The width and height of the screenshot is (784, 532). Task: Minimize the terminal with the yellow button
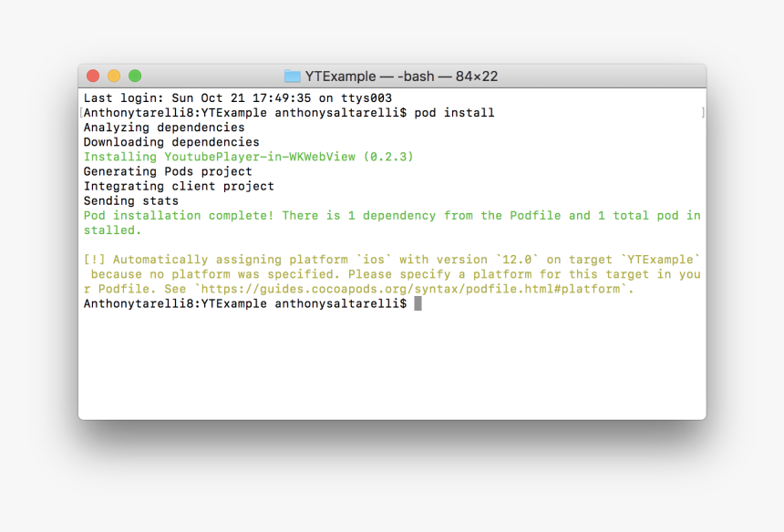point(114,76)
